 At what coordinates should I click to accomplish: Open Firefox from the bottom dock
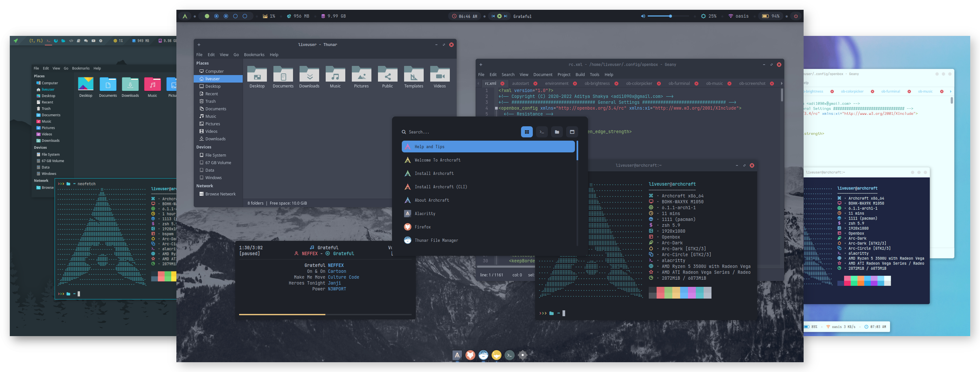pos(470,355)
